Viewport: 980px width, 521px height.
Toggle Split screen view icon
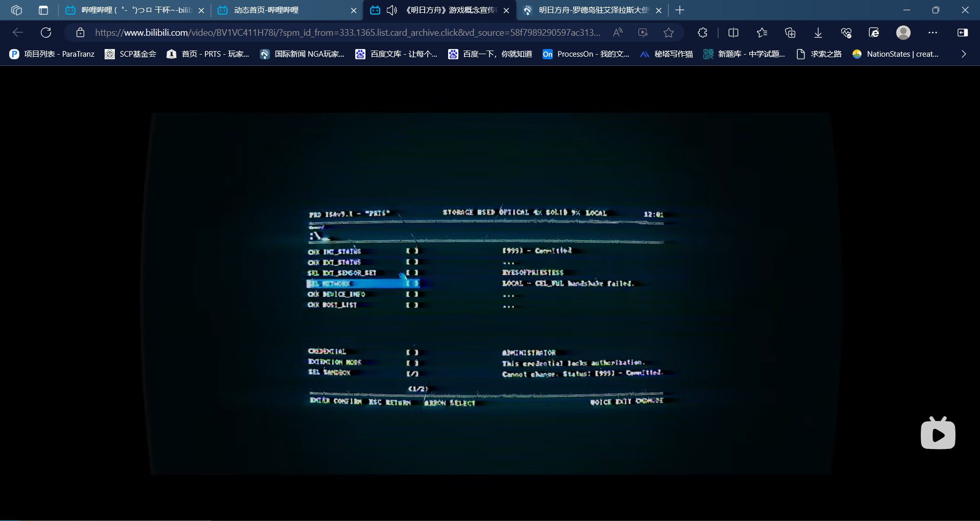733,33
